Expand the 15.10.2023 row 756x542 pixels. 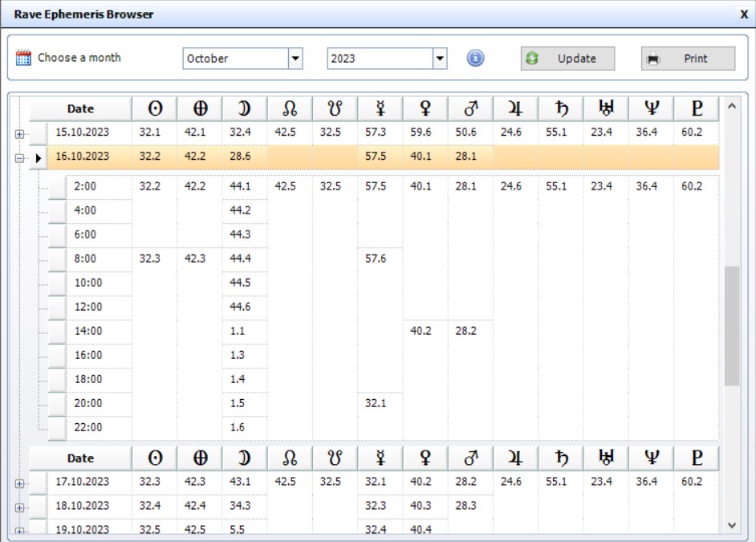point(18,134)
